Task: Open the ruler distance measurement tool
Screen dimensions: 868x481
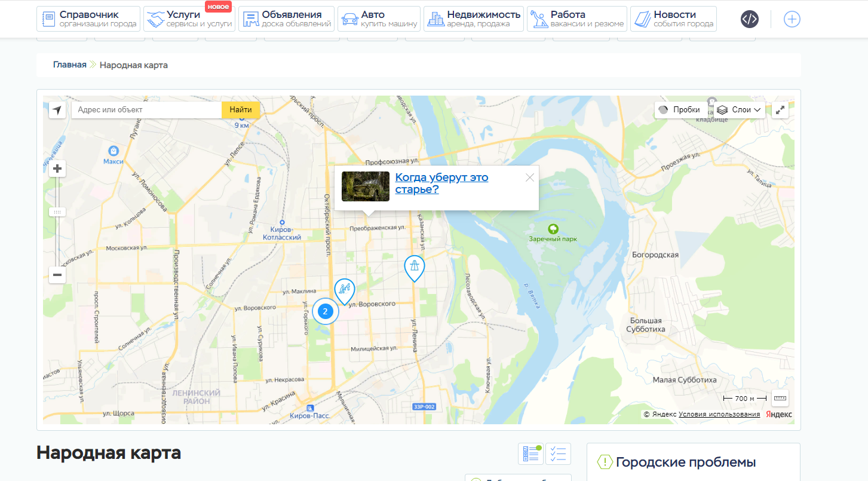Action: [x=780, y=398]
